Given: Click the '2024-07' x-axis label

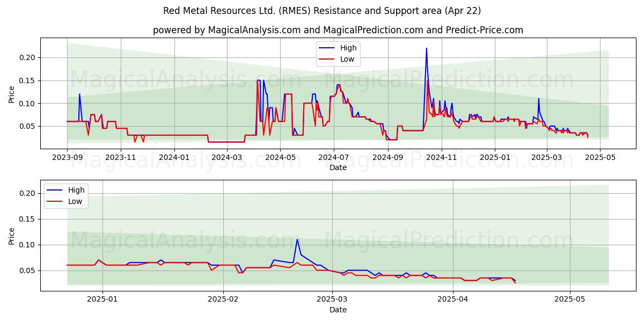Looking at the screenshot, I should pos(333,157).
